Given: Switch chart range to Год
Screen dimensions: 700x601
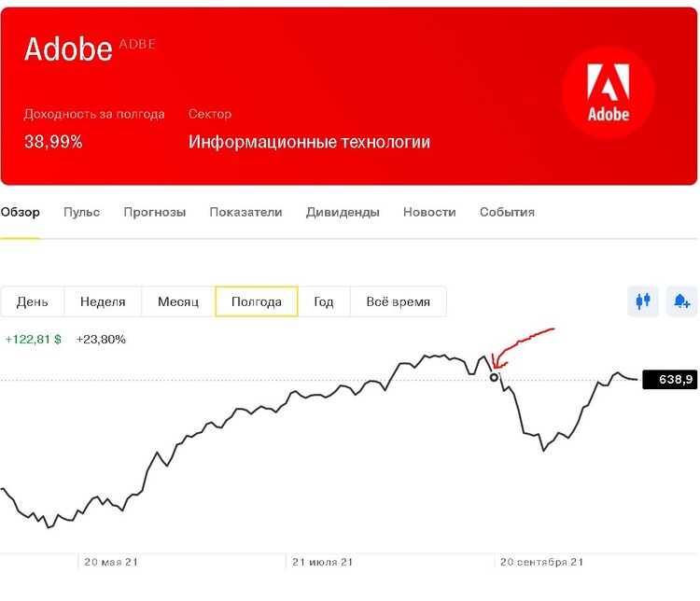Looking at the screenshot, I should pos(324,301).
